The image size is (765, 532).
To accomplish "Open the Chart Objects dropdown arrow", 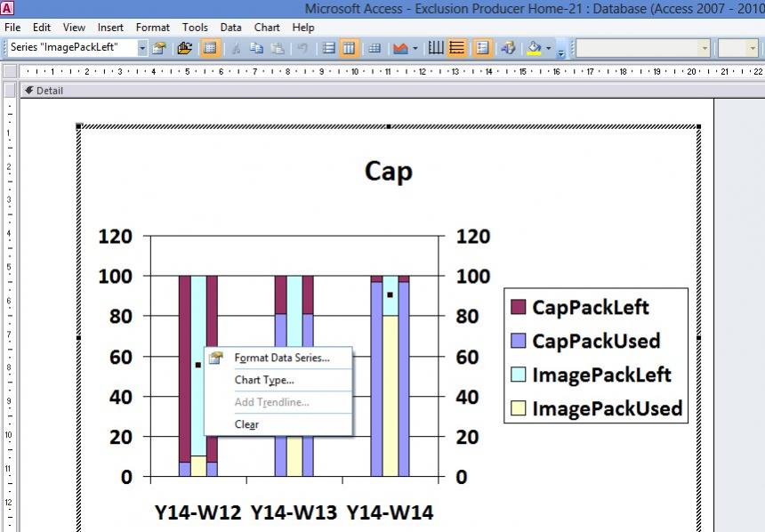I will pyautogui.click(x=142, y=48).
